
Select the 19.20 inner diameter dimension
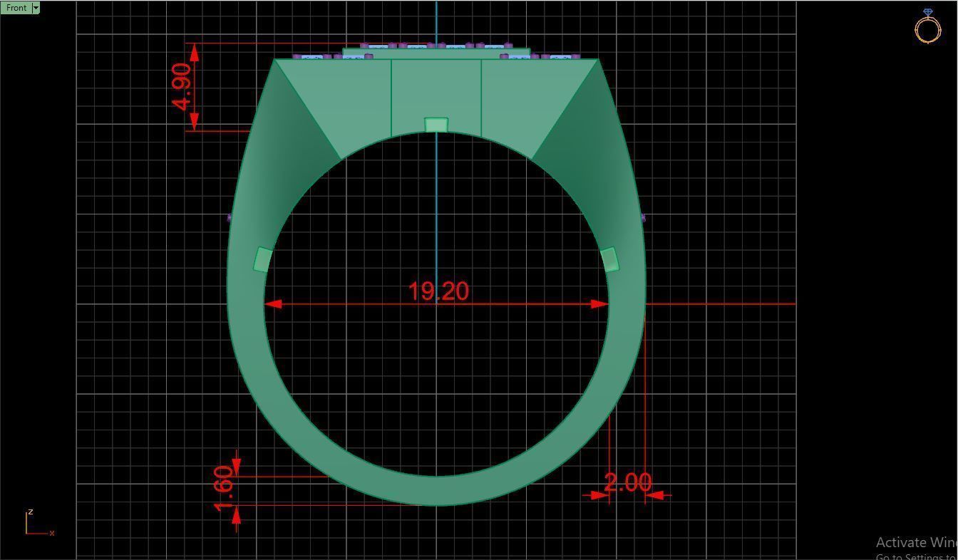tap(439, 291)
